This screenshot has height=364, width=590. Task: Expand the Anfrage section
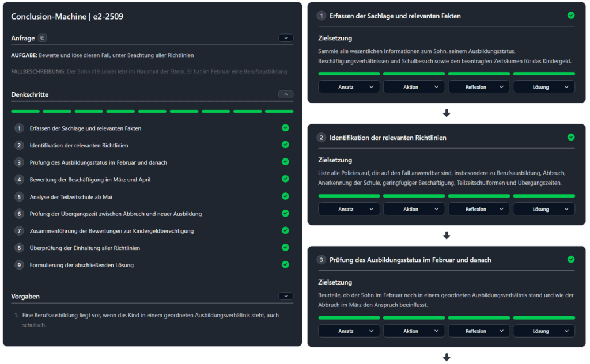[285, 38]
